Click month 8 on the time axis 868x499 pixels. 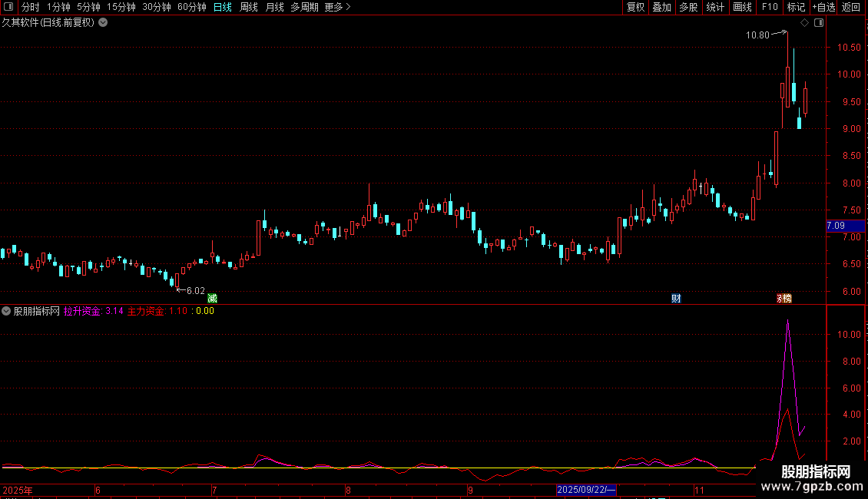coord(348,490)
